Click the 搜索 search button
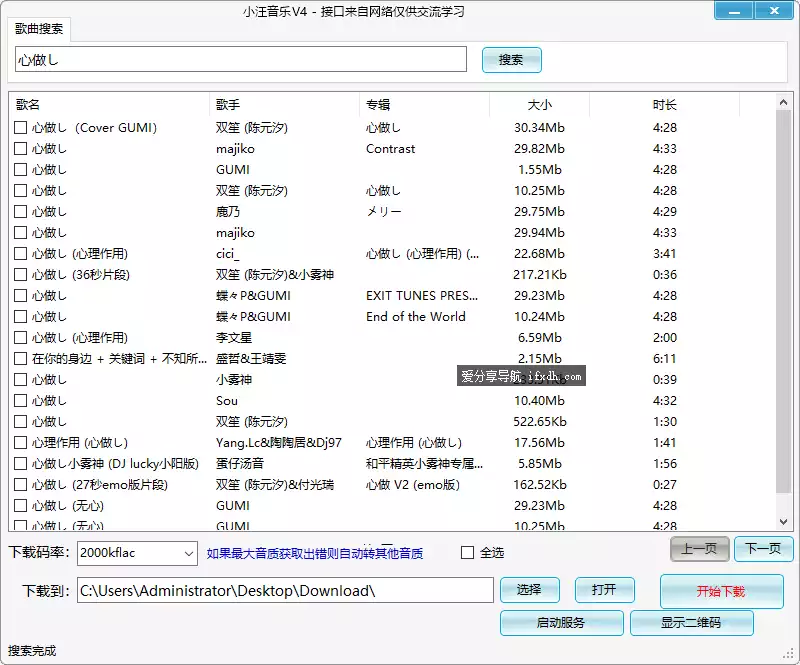Viewport: 800px width, 665px height. pyautogui.click(x=511, y=60)
